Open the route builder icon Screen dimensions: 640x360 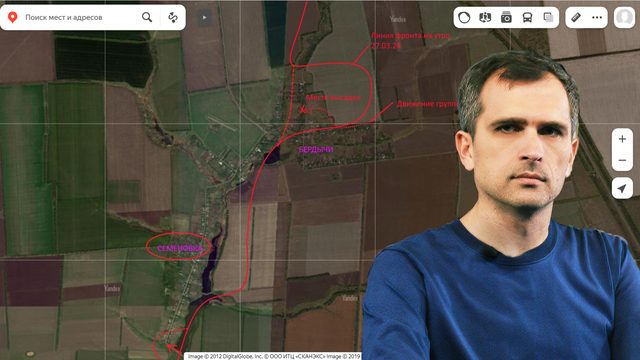click(x=173, y=17)
